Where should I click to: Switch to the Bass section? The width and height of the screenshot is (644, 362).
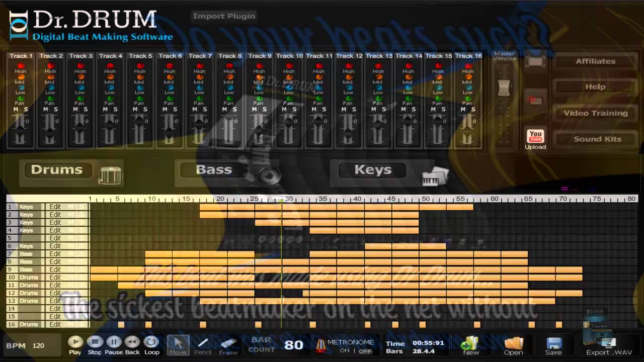214,170
